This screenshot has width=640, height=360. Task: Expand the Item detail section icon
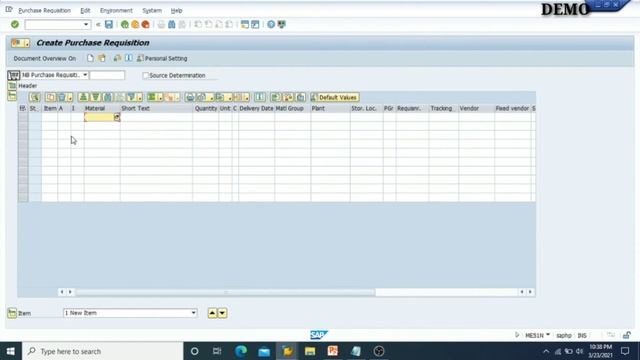[12, 313]
